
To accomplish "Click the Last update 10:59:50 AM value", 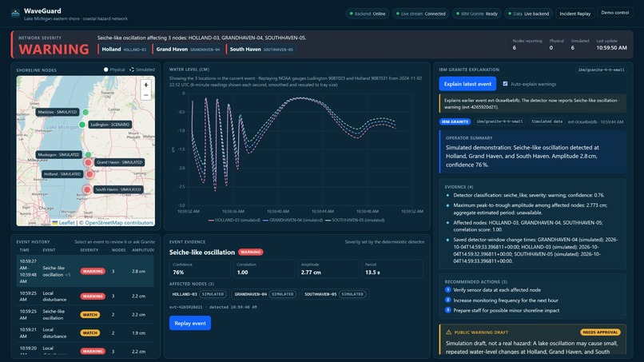I will click(611, 48).
